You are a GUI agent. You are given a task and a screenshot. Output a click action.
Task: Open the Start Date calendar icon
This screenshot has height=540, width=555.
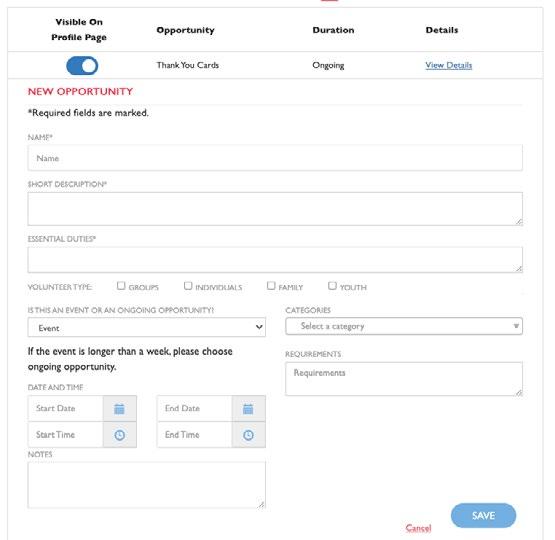(x=120, y=409)
